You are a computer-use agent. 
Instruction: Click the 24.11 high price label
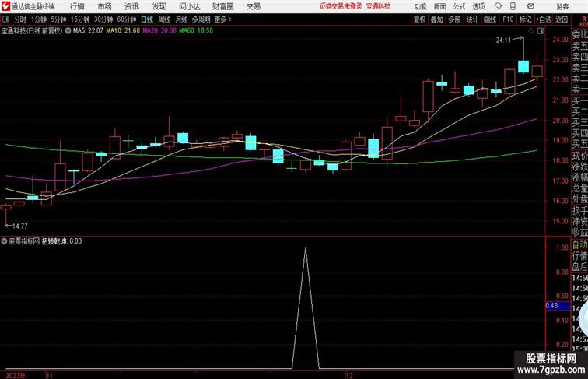[x=503, y=40]
